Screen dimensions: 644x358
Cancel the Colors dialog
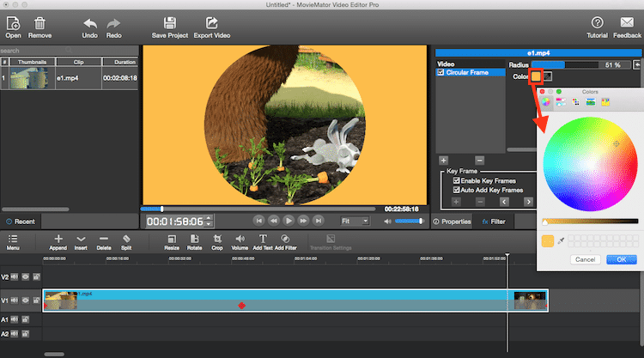point(586,259)
